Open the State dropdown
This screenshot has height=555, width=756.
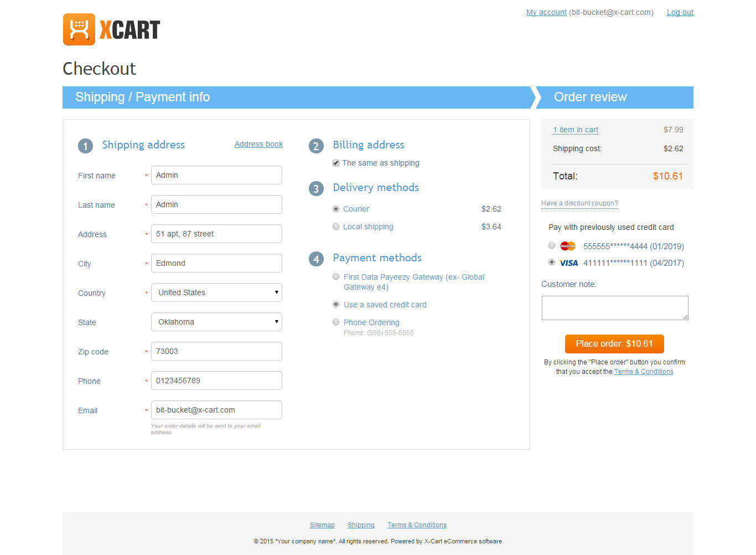click(216, 322)
